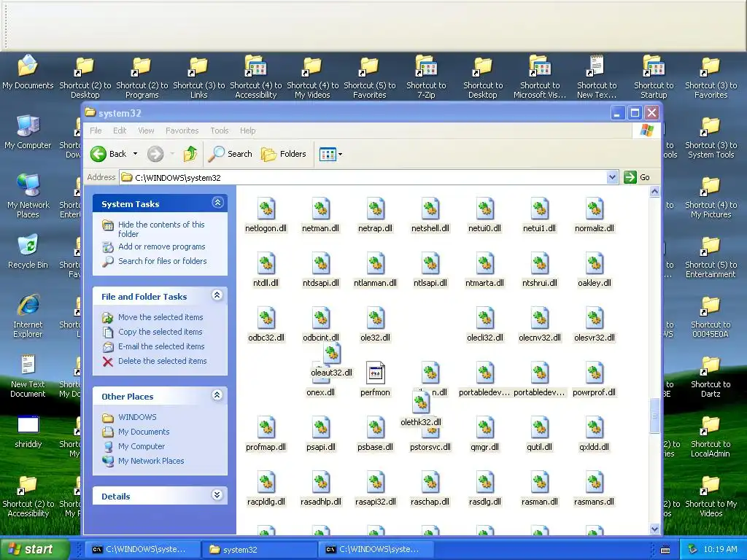Open My Computer in Other Places
This screenshot has width=747, height=560.
pos(142,446)
